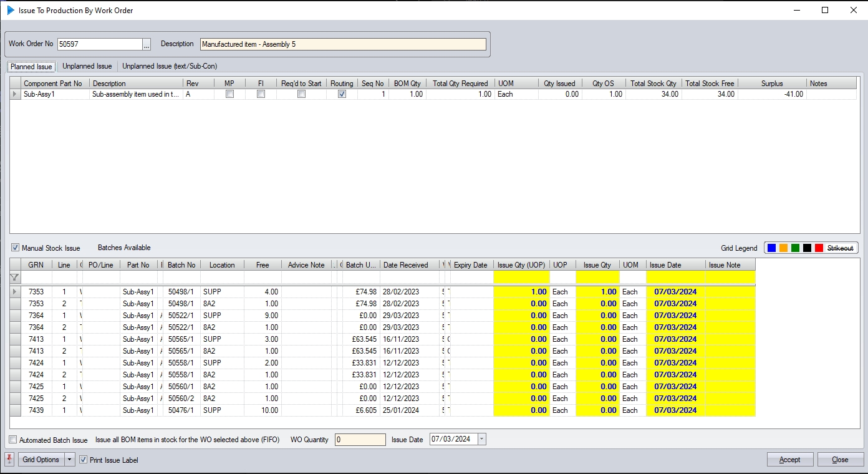Toggle the Print Issue Label checkbox
The image size is (868, 474).
[83, 460]
